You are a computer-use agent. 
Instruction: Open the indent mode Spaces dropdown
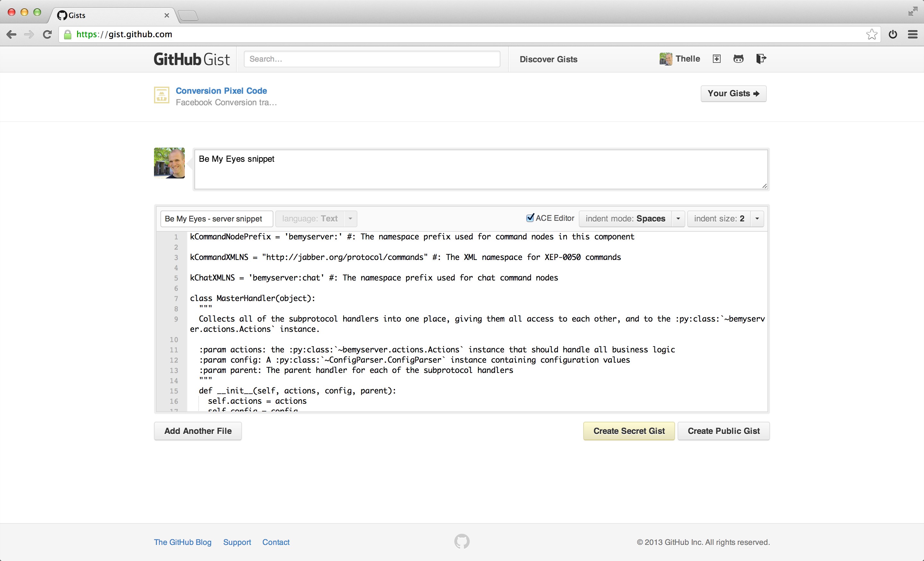(678, 219)
